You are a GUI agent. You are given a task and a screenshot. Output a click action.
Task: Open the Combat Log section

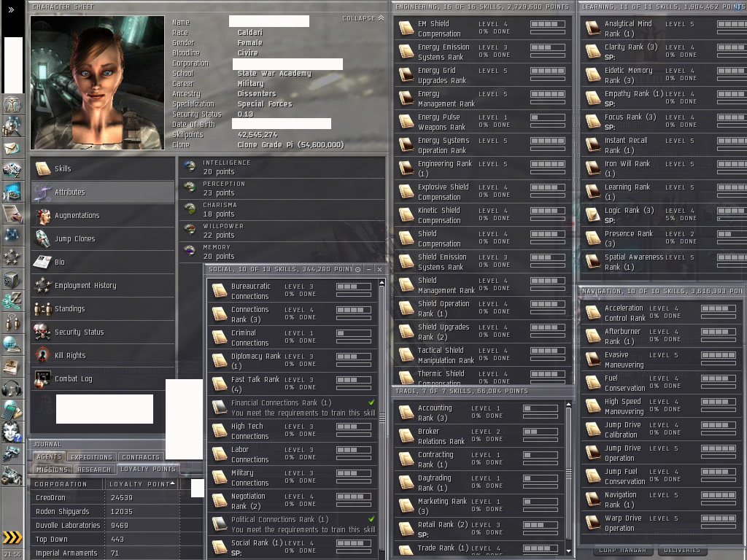pyautogui.click(x=103, y=378)
